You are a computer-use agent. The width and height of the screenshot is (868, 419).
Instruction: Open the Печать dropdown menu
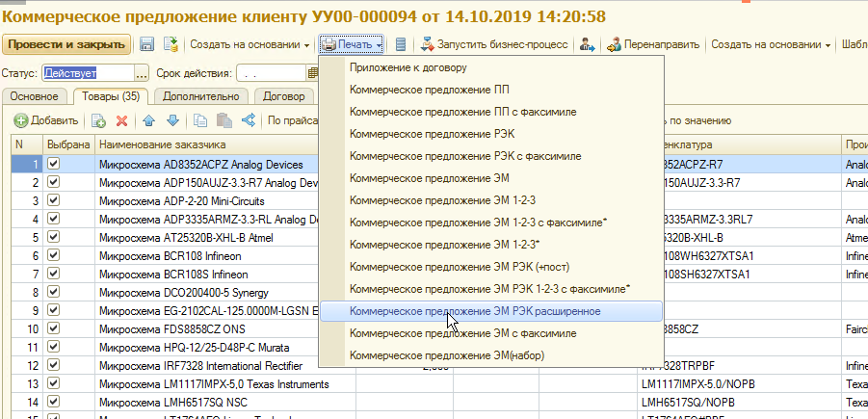352,44
